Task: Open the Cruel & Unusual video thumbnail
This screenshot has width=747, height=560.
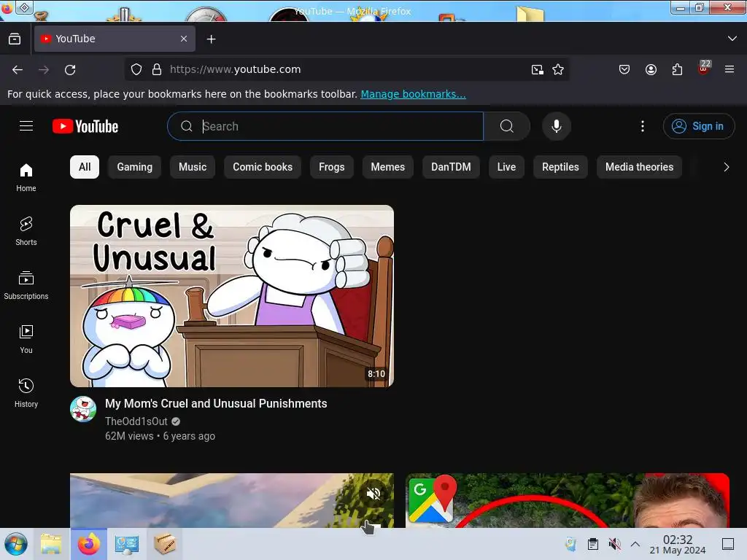Action: 232,296
